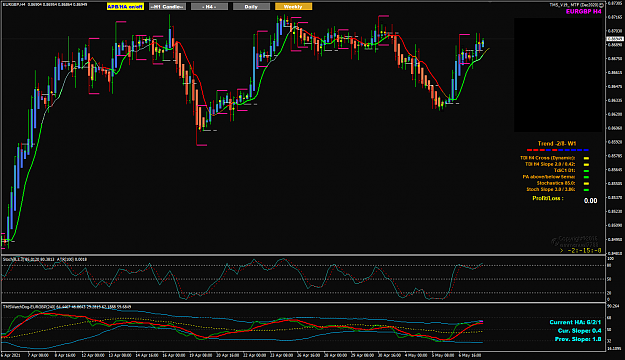Click the 4 May 00:00 time axis label
This screenshot has width=625, height=360.
[x=417, y=355]
